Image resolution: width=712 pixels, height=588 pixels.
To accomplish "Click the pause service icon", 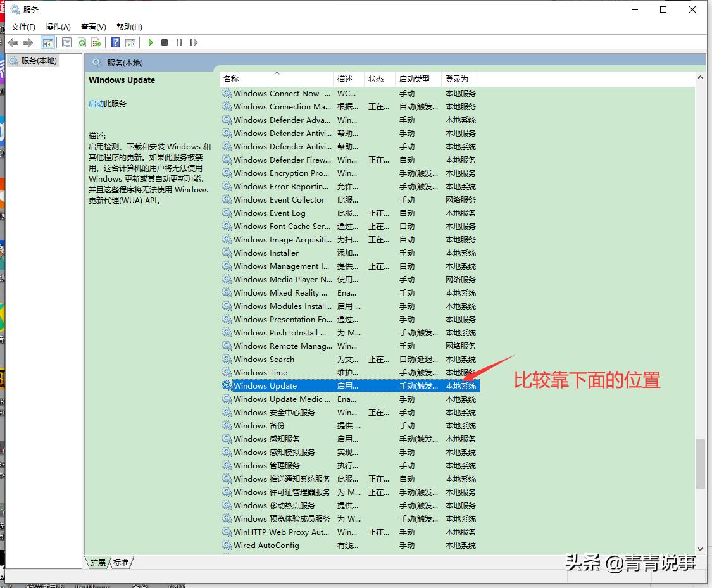I will pos(179,42).
